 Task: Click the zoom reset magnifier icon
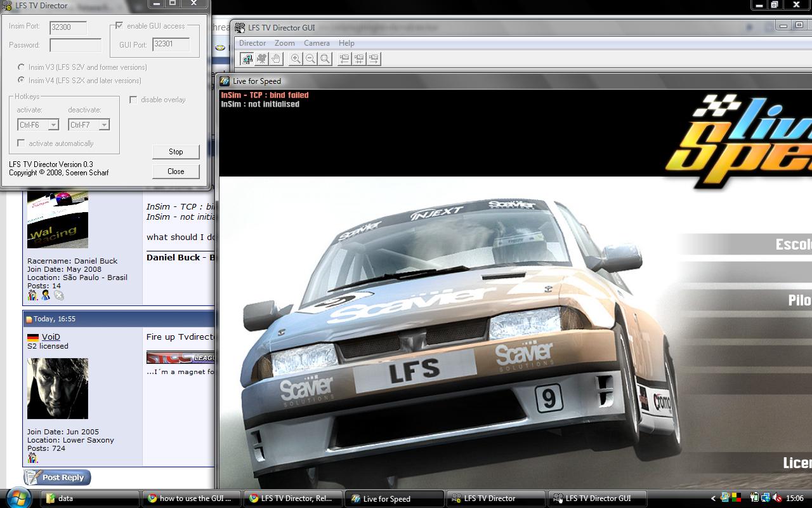click(x=325, y=58)
